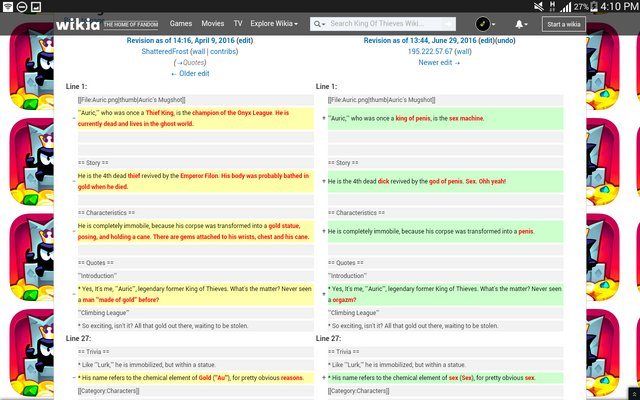
Task: Select the left 'Line 27:' heading
Action: (x=78, y=338)
